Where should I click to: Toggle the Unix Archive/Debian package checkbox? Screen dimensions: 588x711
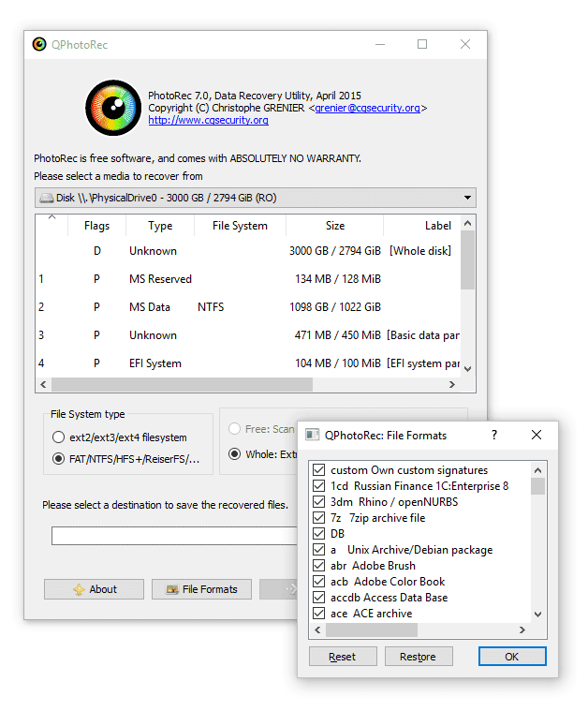(x=318, y=550)
